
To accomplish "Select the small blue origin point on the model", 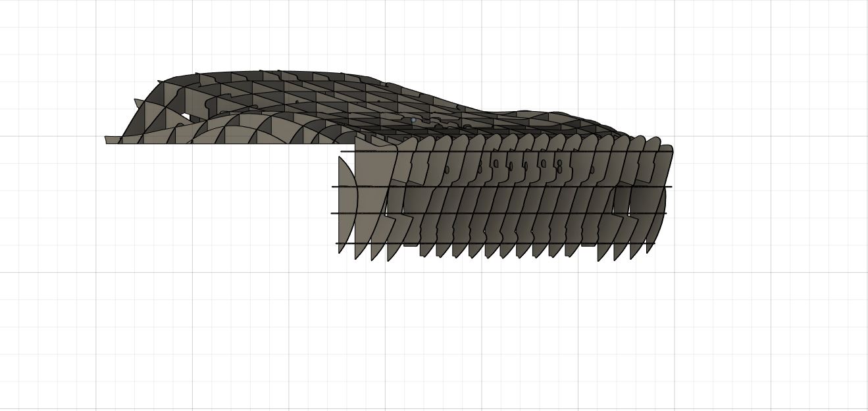I will point(413,120).
